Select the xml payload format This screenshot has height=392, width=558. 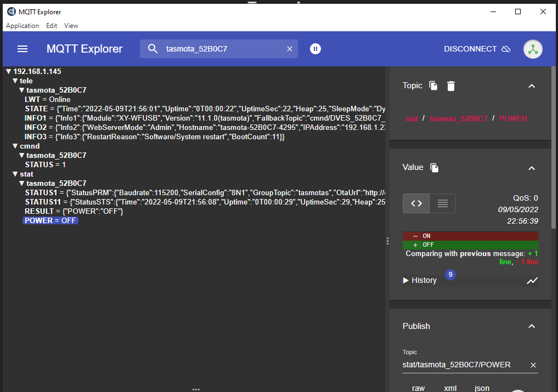pos(450,388)
